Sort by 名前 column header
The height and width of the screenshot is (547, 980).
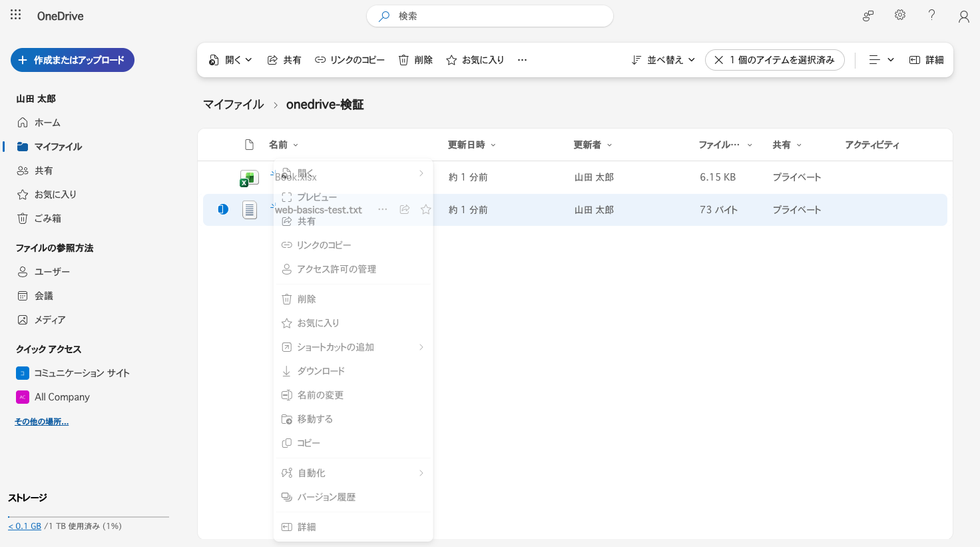(x=284, y=145)
